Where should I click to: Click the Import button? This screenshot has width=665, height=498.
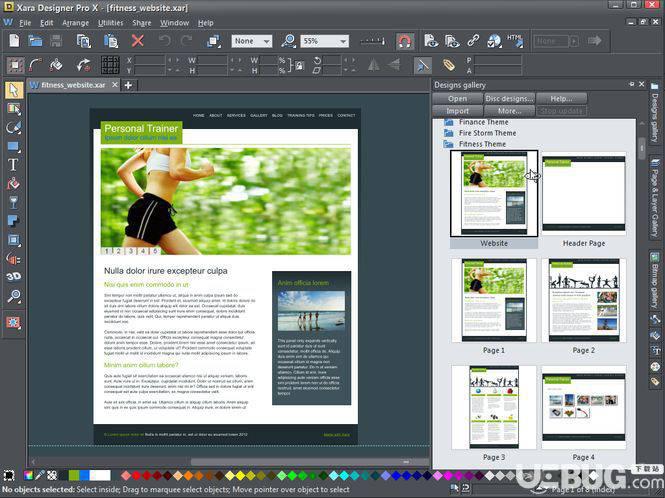[458, 111]
